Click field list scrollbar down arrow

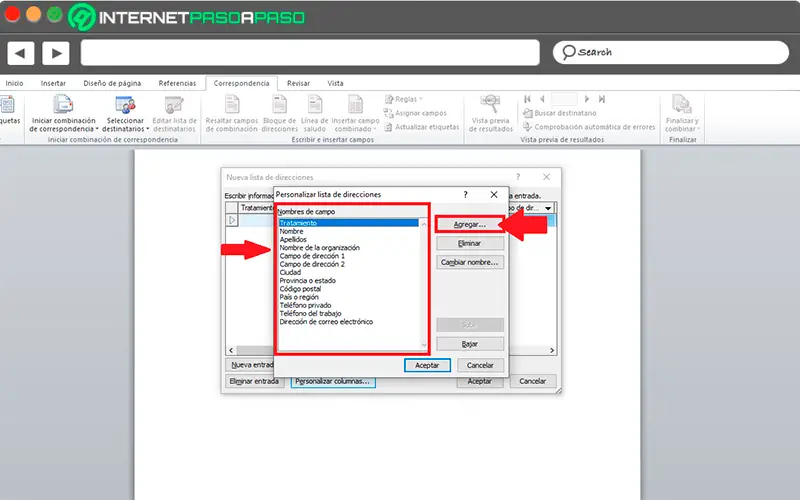423,345
